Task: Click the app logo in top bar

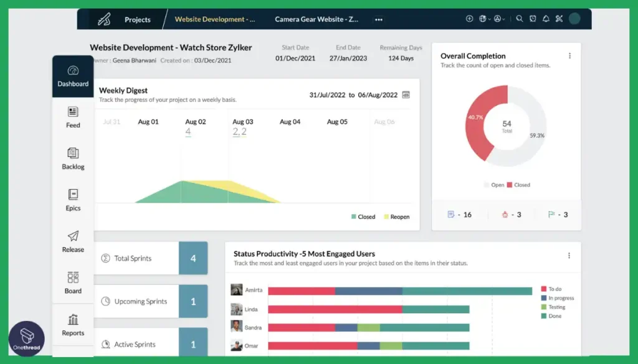Action: (104, 19)
